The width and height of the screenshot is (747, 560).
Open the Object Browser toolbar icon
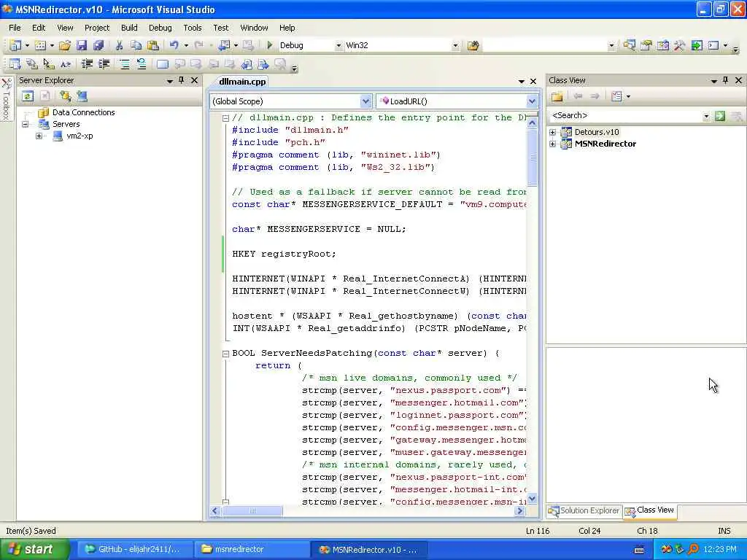[x=662, y=45]
